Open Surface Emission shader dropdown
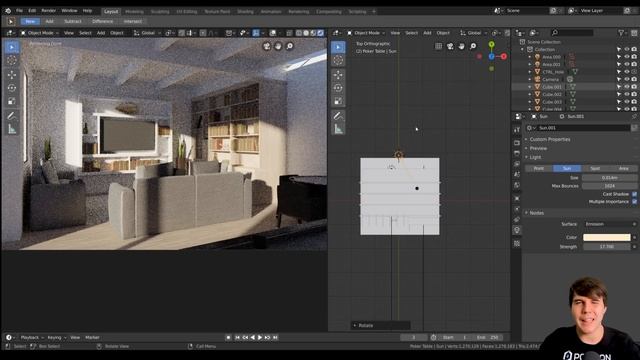Screen dimensions: 640x360 click(x=610, y=224)
